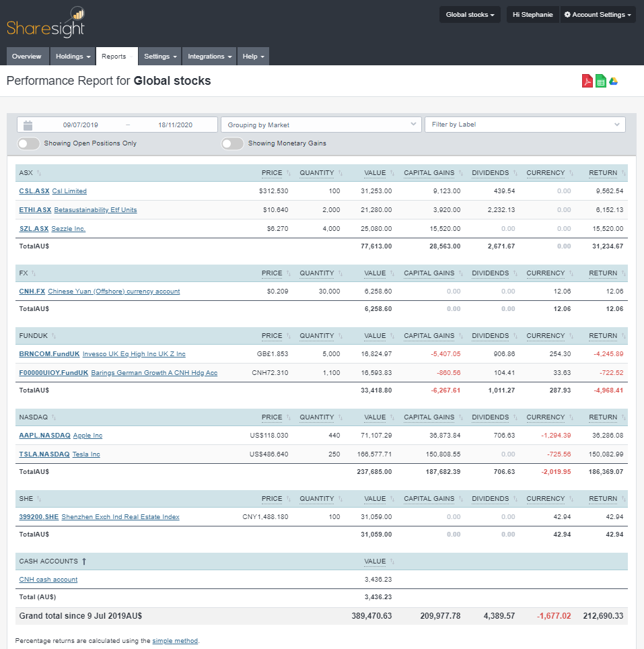
Task: Open Chinese Yuan (Offshore) currency account link
Action: (x=114, y=292)
